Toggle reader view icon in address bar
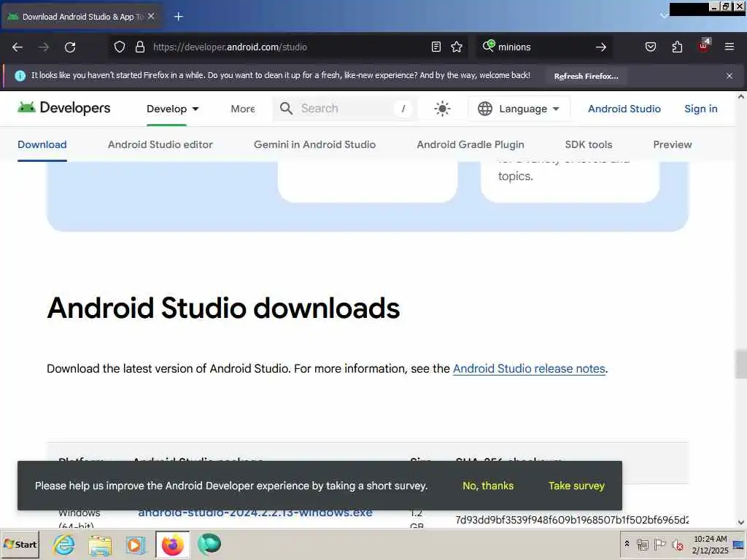747x560 pixels. pyautogui.click(x=436, y=47)
